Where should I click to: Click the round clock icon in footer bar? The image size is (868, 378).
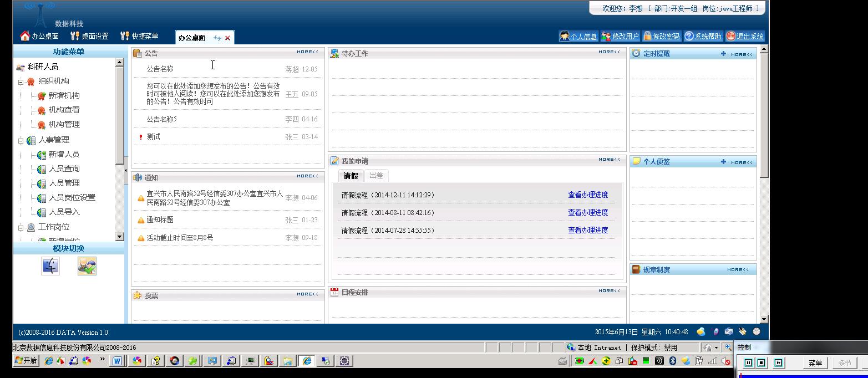coord(757,331)
